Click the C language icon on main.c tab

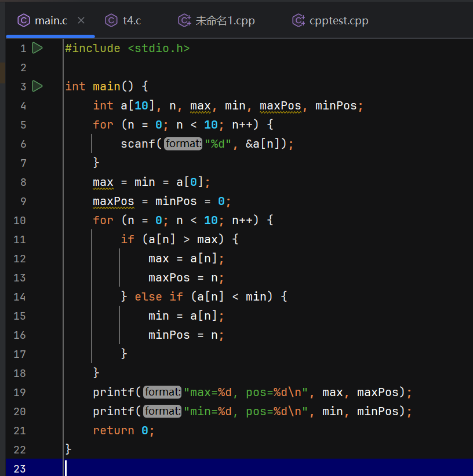click(x=23, y=20)
